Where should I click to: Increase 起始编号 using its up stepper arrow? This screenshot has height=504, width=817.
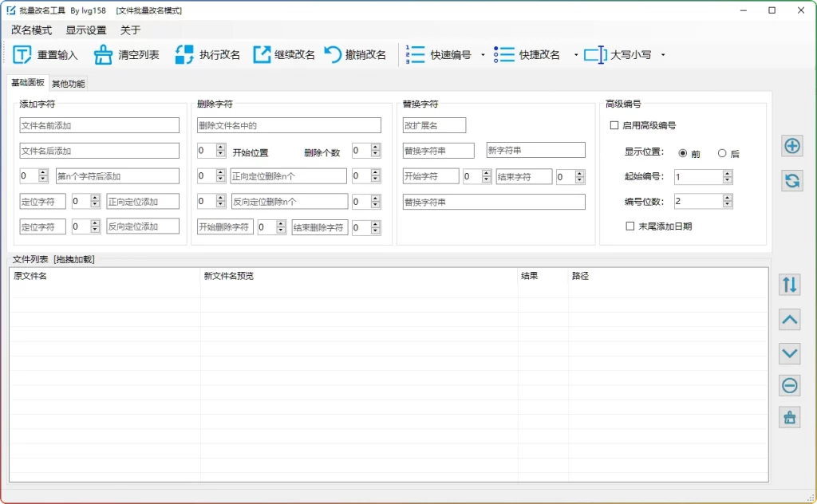(x=725, y=174)
